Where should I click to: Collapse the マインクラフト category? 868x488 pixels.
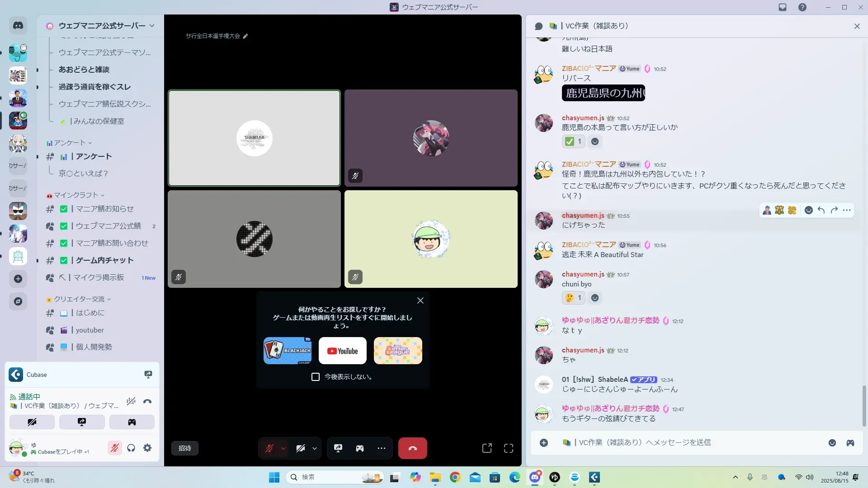(x=76, y=195)
